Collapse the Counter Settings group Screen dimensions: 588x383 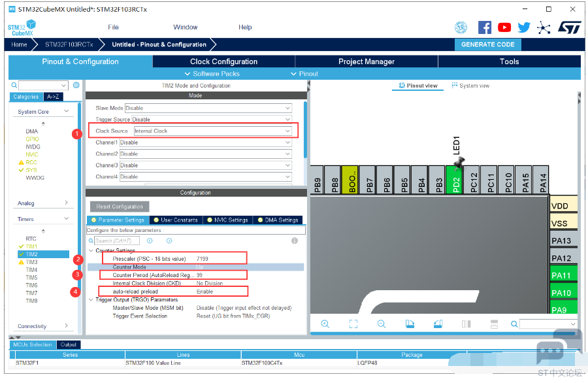pos(91,250)
